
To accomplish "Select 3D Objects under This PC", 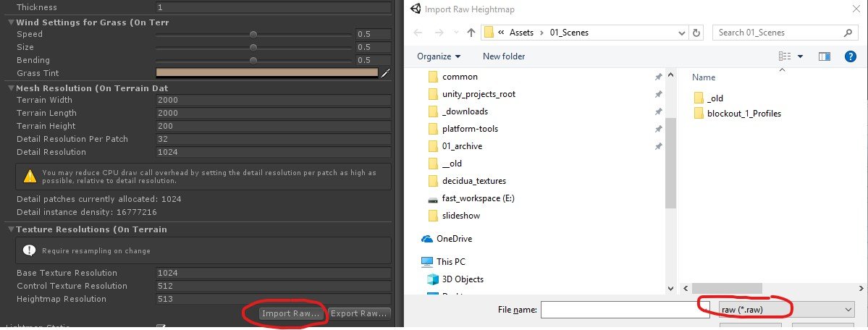I will coord(464,279).
